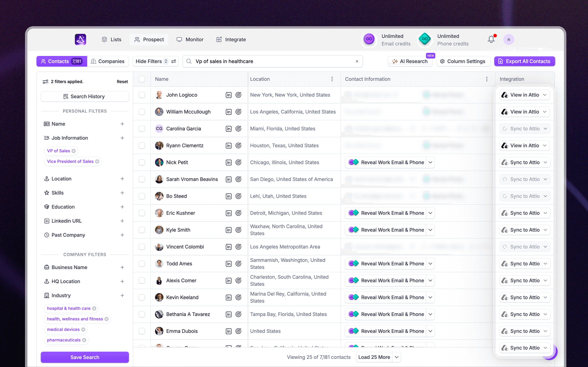Go to the Lists tab
This screenshot has width=588, height=367.
click(x=111, y=40)
